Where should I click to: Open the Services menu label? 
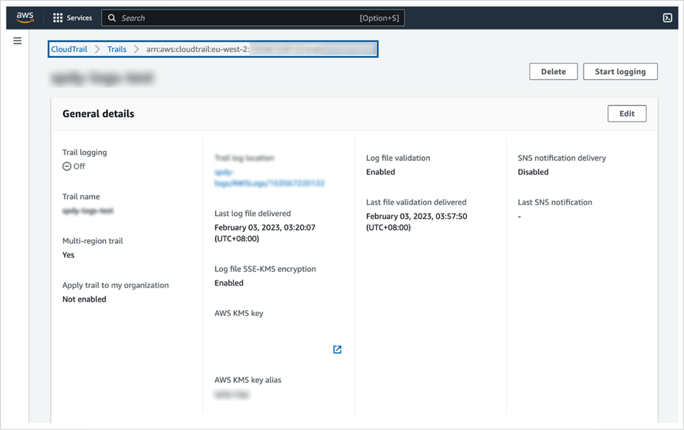click(79, 18)
